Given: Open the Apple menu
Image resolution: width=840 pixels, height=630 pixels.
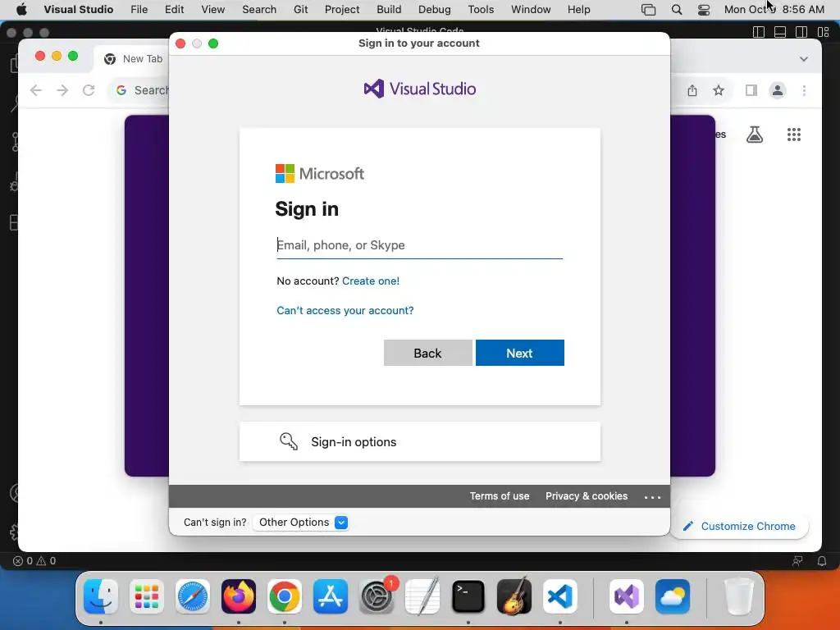Looking at the screenshot, I should pos(21,9).
